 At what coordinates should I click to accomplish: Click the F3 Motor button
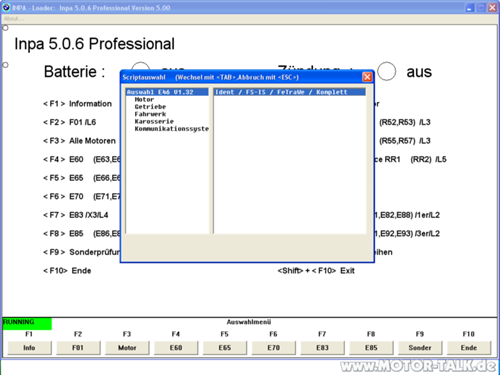click(x=127, y=348)
